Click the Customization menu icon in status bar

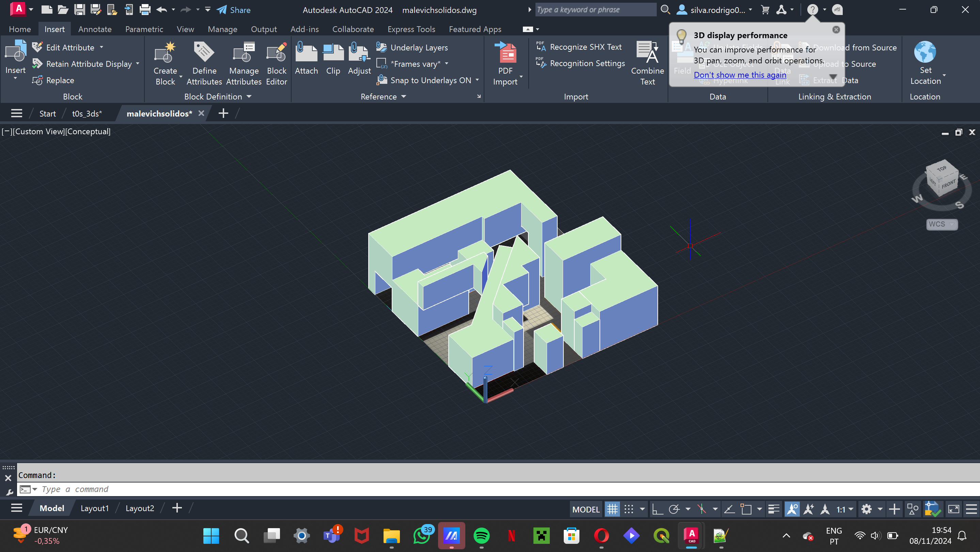tap(971, 509)
